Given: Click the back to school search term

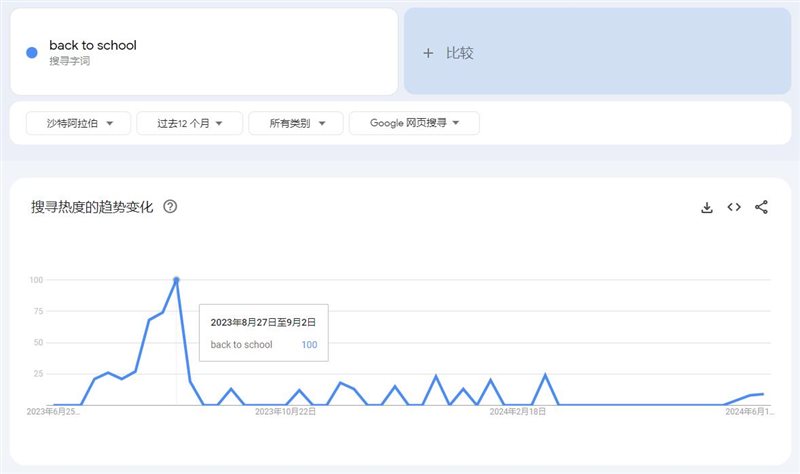Looking at the screenshot, I should [93, 45].
